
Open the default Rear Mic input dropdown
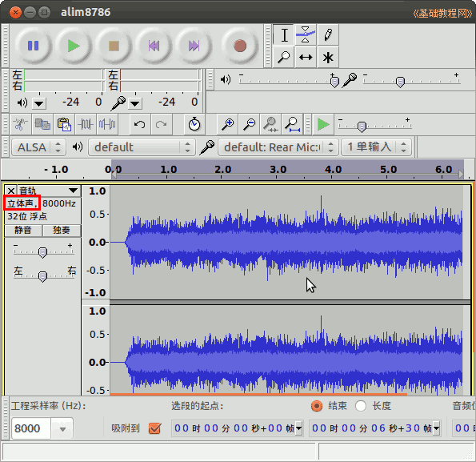278,147
